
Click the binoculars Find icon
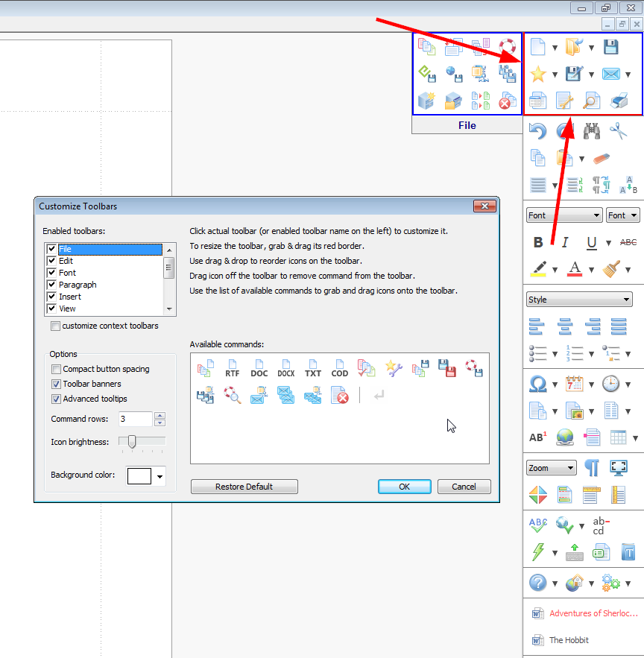point(592,131)
